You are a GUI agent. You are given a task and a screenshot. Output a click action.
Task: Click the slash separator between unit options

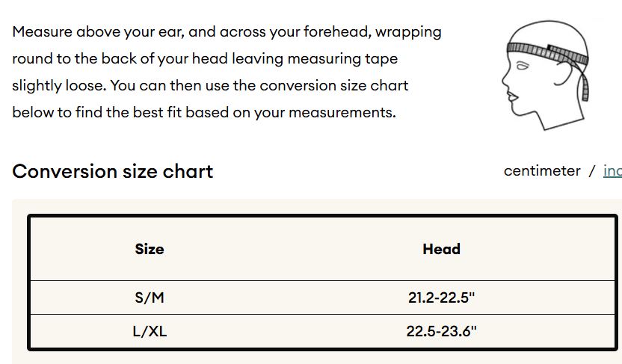[592, 171]
